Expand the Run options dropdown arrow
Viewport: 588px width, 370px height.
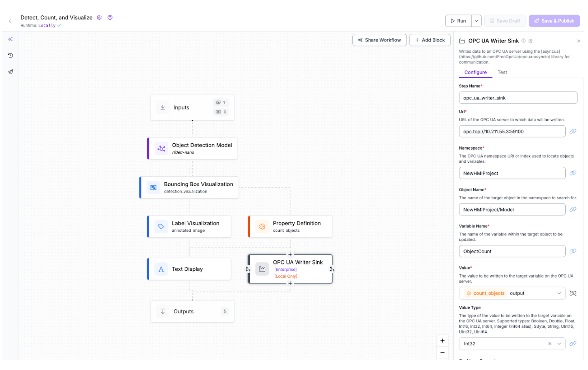(x=476, y=21)
